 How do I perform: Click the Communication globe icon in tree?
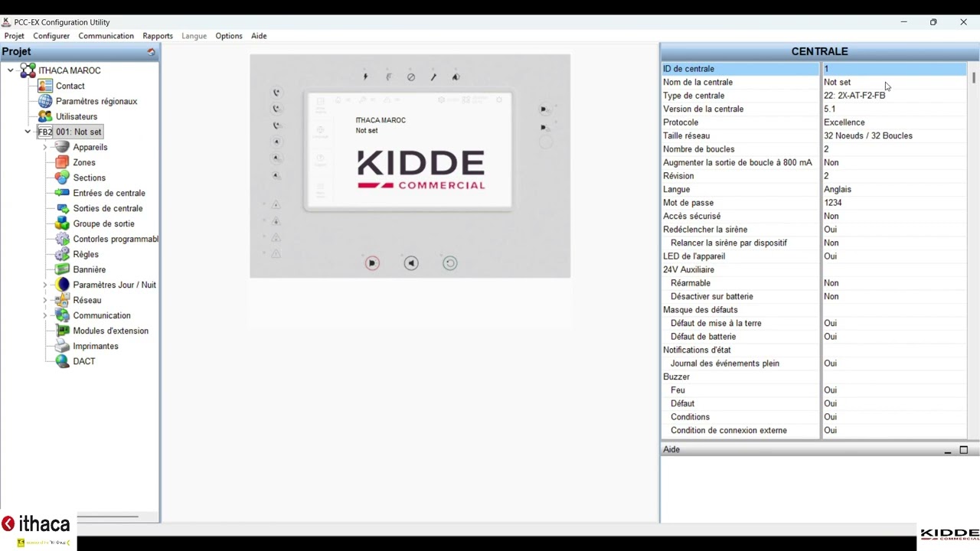pyautogui.click(x=62, y=315)
